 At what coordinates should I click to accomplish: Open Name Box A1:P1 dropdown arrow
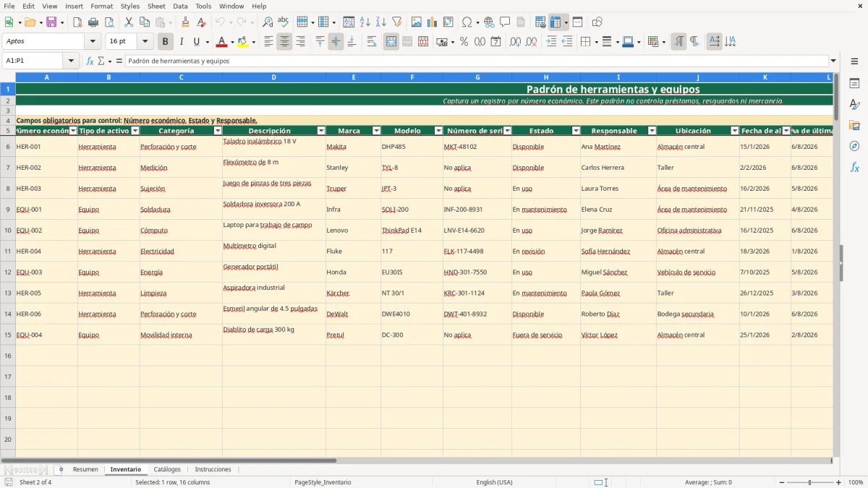click(71, 61)
